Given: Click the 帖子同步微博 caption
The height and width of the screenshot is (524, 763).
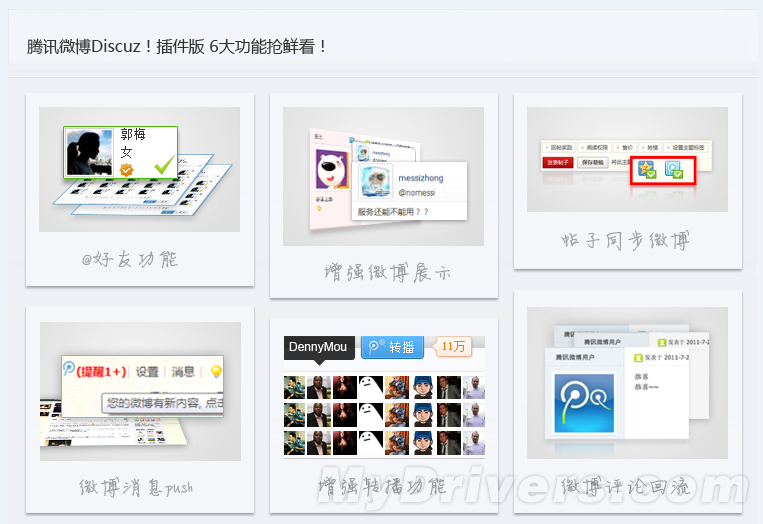Looking at the screenshot, I should 626,240.
